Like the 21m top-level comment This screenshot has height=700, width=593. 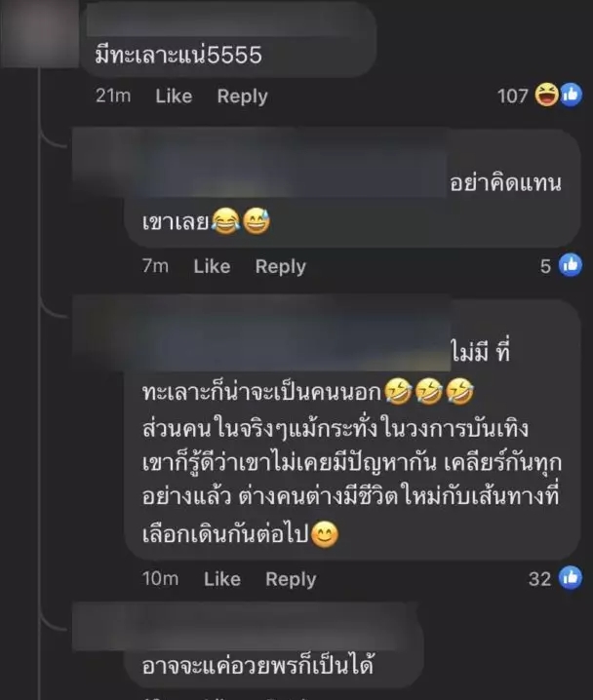tap(174, 96)
